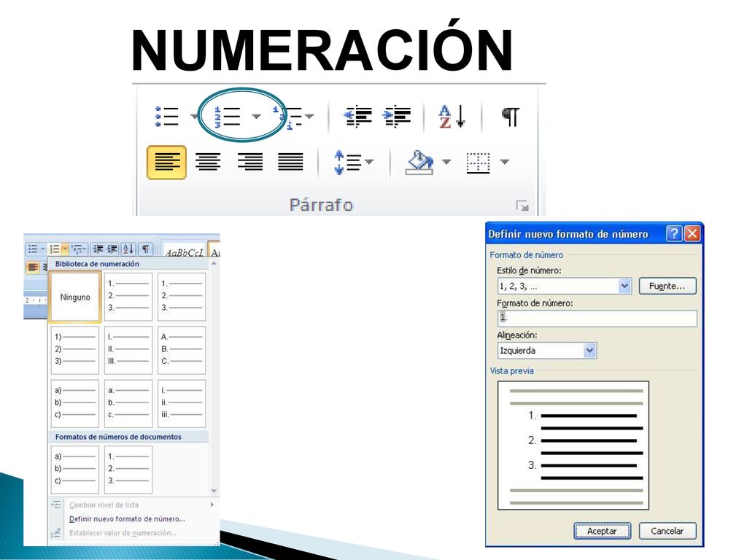The width and height of the screenshot is (747, 560).
Task: Expand numbering dropdown in small toolbar
Action: coord(64,249)
